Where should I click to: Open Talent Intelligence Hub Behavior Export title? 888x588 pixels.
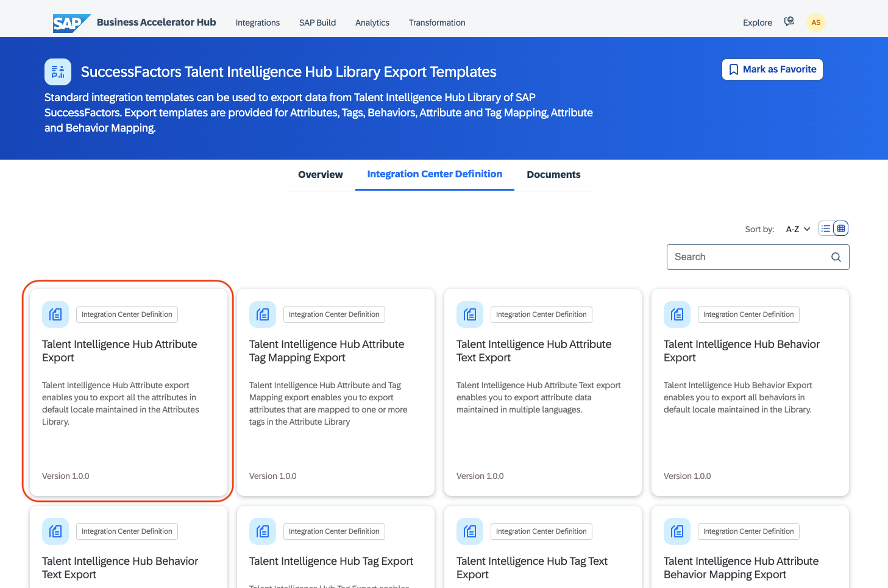[742, 351]
